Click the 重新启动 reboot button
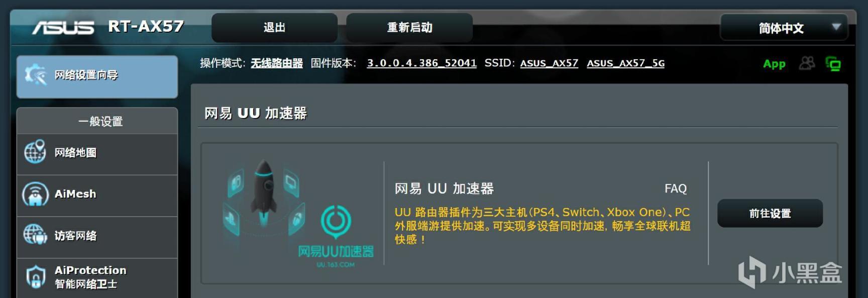Viewport: 868px width, 298px height. point(409,28)
